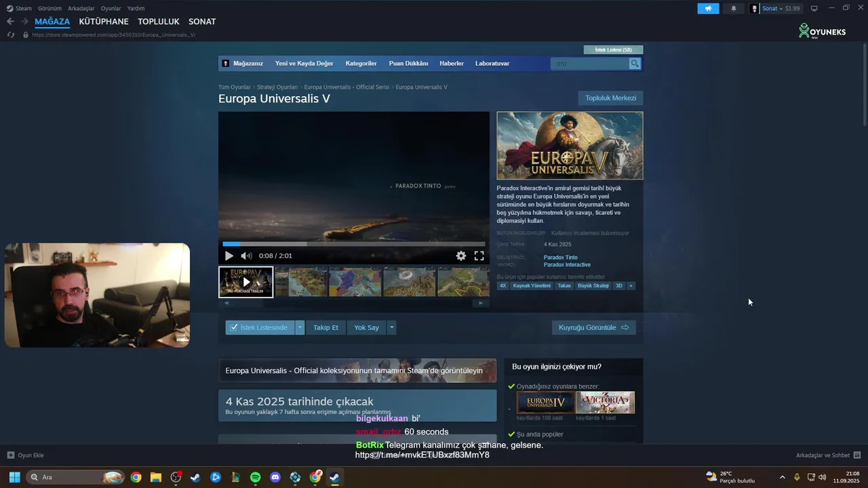Go back with the back arrow
The image size is (868, 488).
tap(10, 22)
